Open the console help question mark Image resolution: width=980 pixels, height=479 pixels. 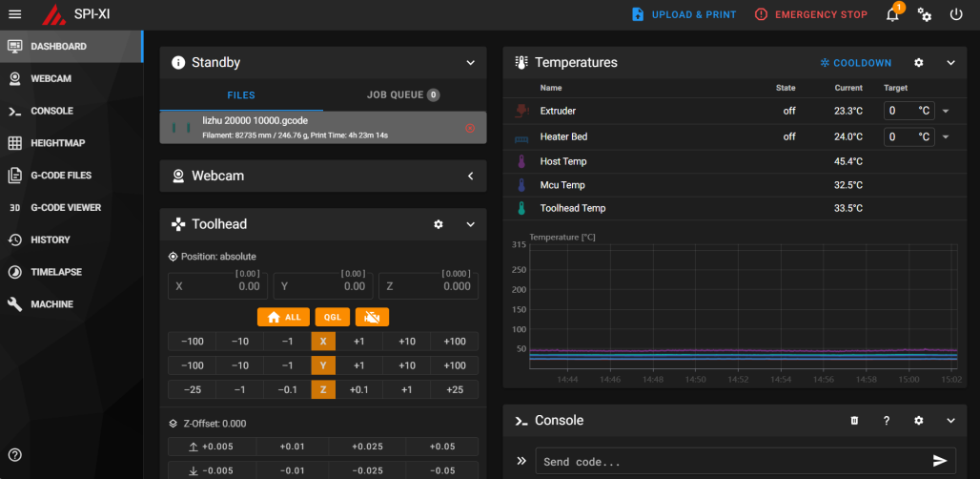(x=887, y=421)
